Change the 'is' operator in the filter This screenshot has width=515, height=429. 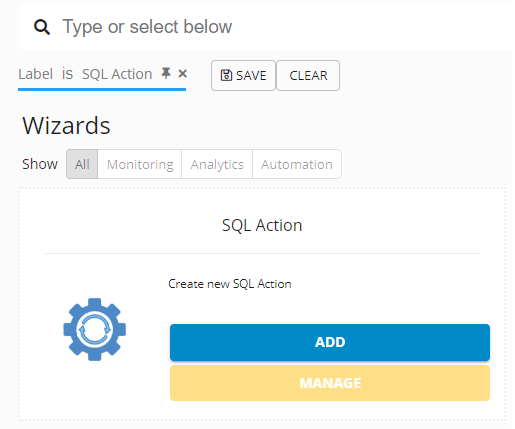[67, 74]
